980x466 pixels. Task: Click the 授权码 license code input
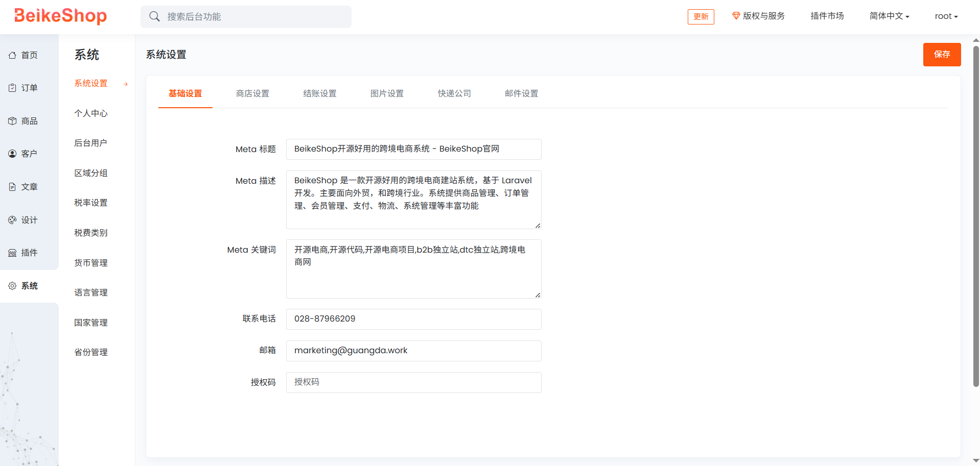click(413, 382)
